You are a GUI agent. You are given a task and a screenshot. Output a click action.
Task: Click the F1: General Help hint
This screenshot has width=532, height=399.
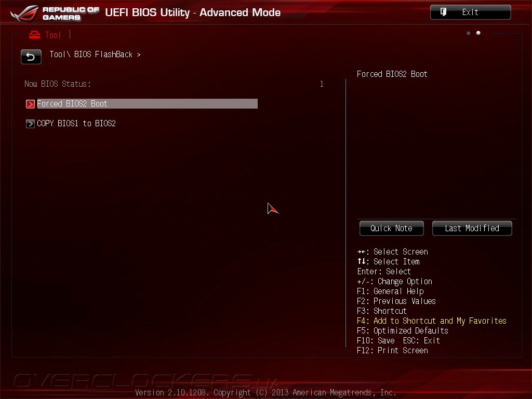pyautogui.click(x=390, y=291)
